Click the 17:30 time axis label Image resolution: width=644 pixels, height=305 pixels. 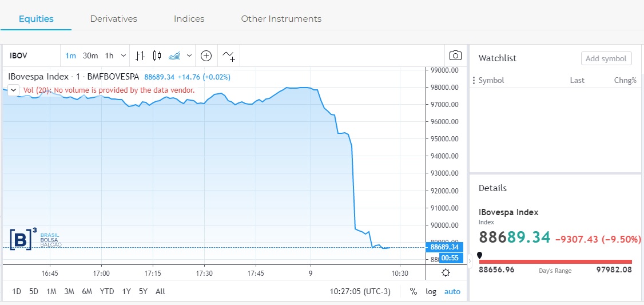pos(204,274)
